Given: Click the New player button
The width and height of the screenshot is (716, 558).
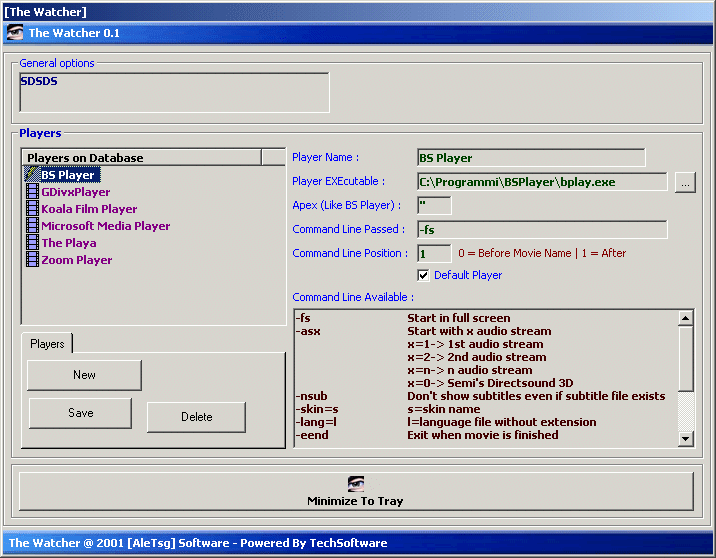Looking at the screenshot, I should [84, 375].
